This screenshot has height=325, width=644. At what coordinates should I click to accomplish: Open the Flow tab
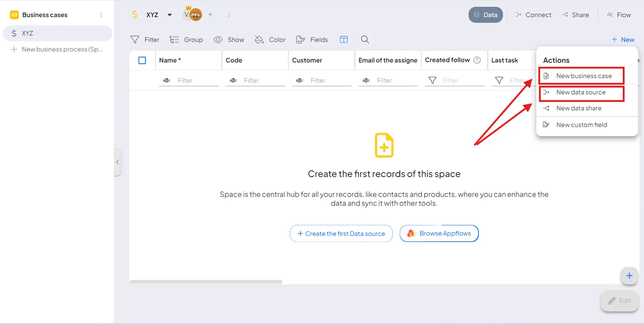pos(619,15)
